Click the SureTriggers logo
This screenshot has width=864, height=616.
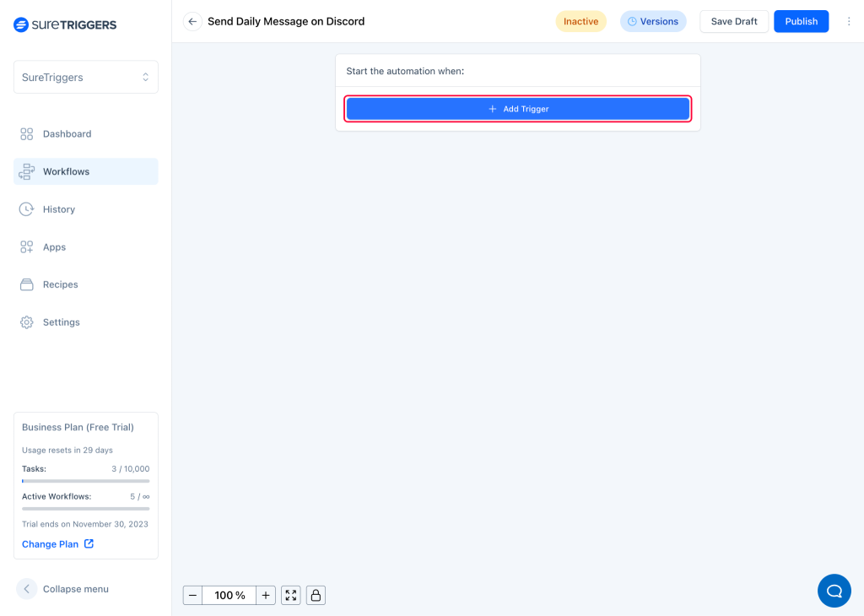pos(66,25)
